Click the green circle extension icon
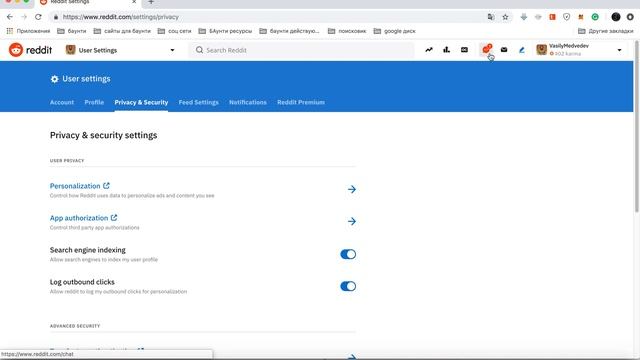The height and width of the screenshot is (360, 640). click(x=595, y=17)
